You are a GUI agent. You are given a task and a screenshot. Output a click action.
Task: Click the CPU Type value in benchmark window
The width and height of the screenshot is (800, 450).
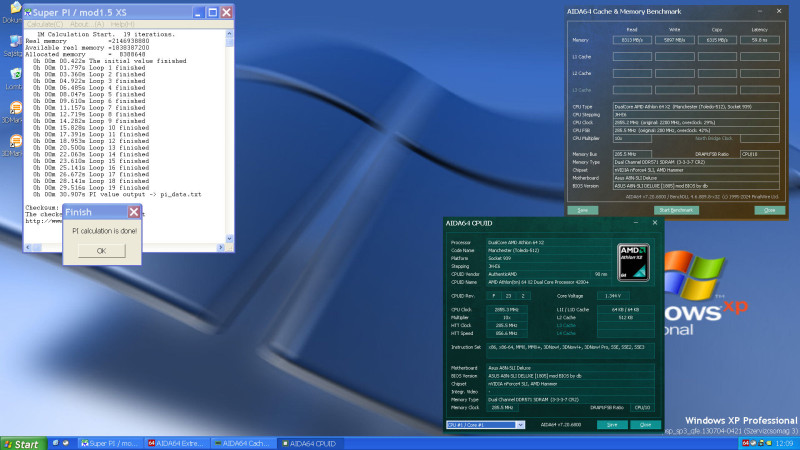click(x=696, y=107)
